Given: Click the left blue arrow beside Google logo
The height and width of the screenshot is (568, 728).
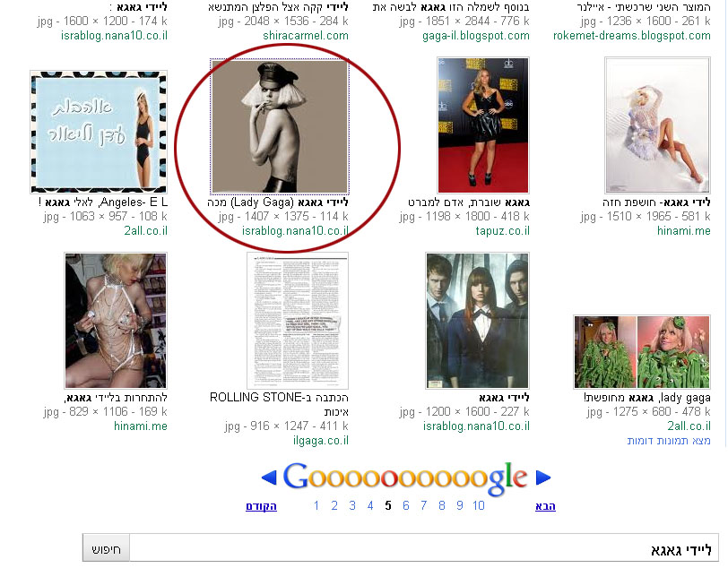Looking at the screenshot, I should [x=269, y=478].
